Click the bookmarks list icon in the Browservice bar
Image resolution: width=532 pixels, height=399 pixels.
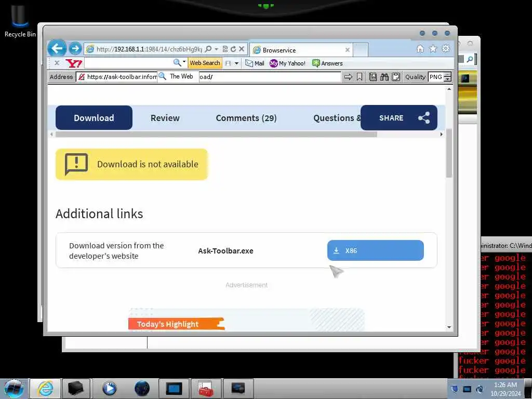pyautogui.click(x=373, y=77)
